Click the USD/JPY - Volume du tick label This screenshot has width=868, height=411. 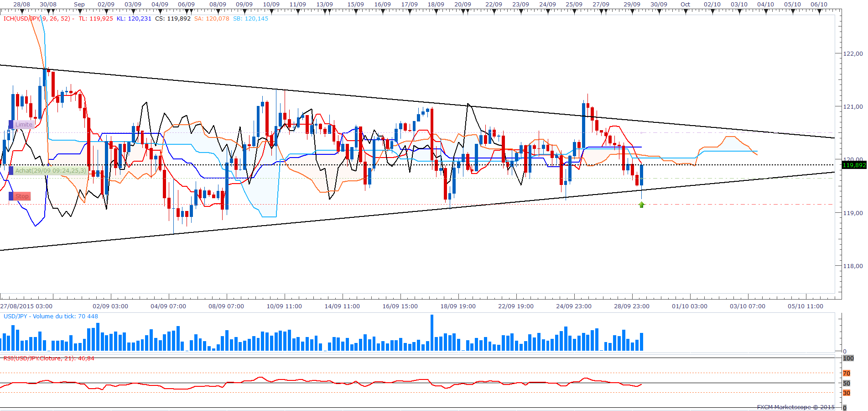pos(51,316)
